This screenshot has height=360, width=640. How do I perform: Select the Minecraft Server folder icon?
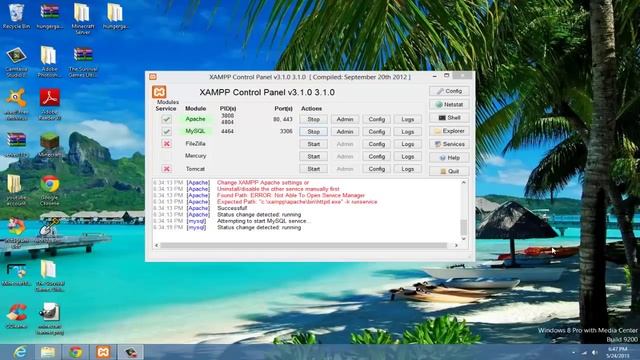[82, 18]
